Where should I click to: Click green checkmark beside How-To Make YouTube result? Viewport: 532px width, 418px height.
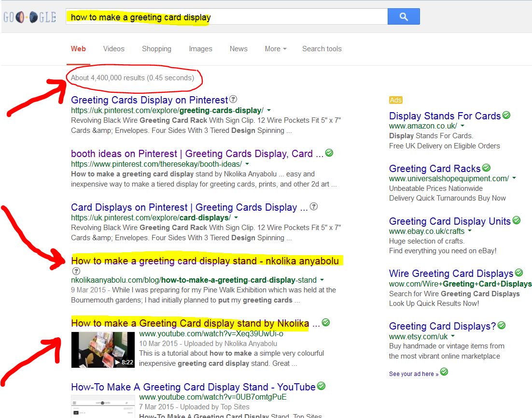click(321, 386)
